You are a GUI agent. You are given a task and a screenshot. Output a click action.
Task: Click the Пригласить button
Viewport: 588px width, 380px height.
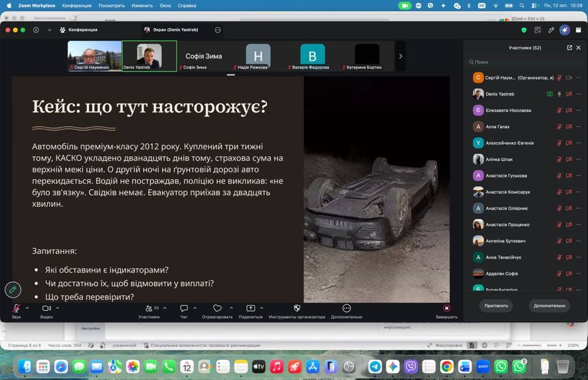tap(496, 306)
